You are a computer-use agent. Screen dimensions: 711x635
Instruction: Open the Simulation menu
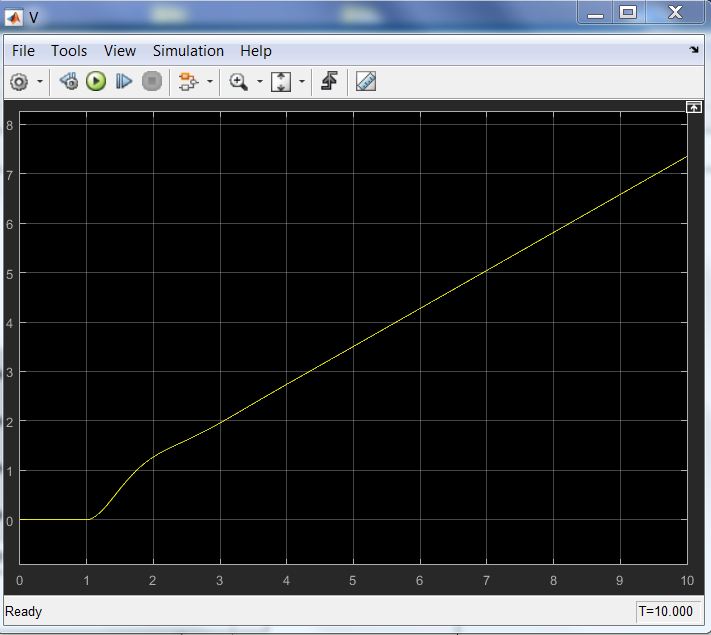(x=188, y=51)
